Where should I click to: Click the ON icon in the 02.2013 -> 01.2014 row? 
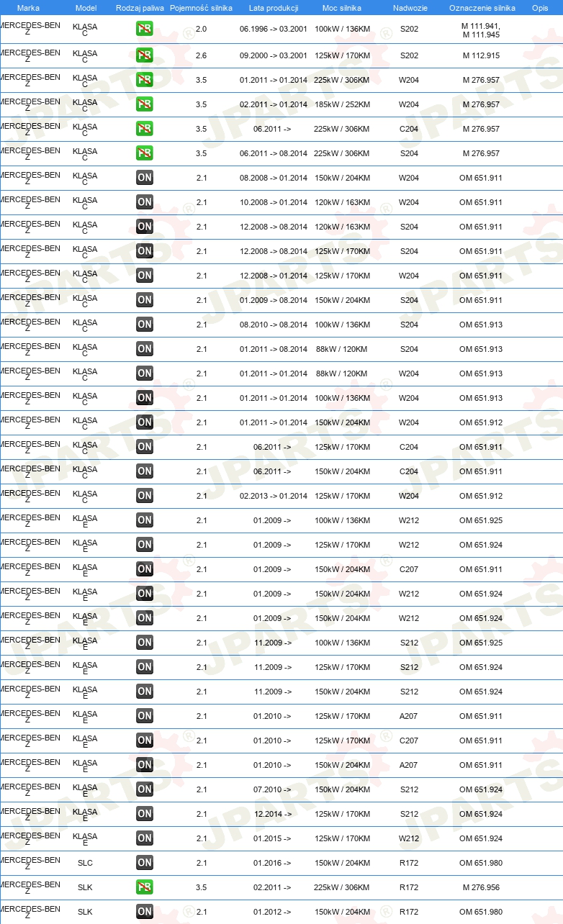coord(145,496)
